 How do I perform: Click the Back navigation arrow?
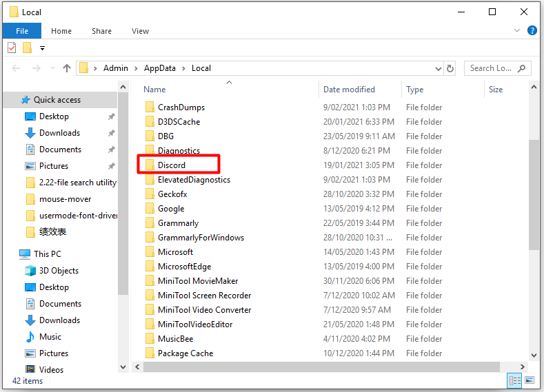(17, 68)
